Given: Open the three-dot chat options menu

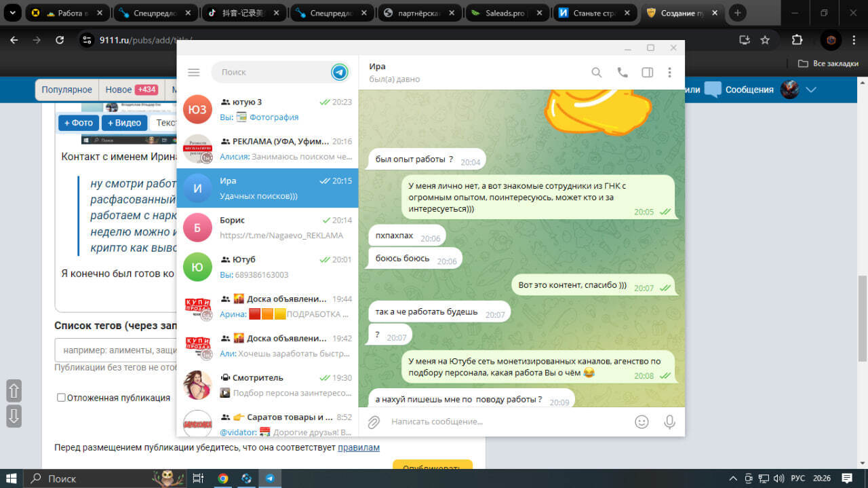Looking at the screenshot, I should click(669, 72).
